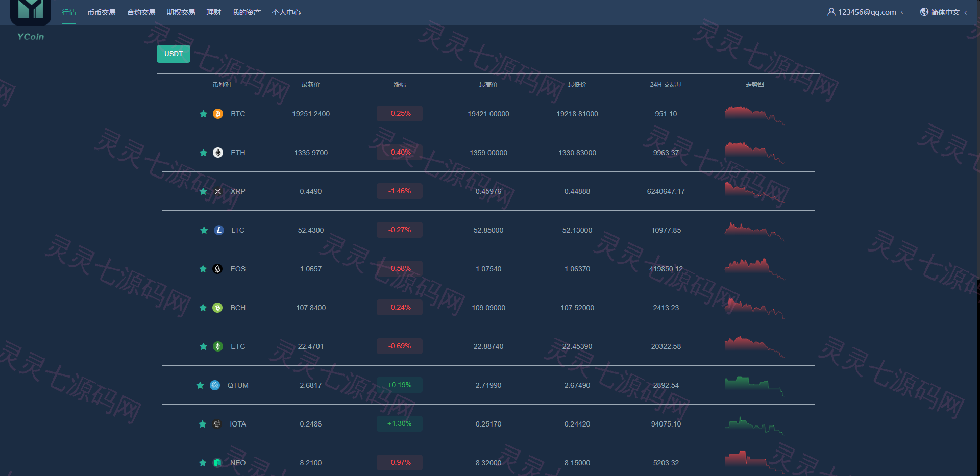The height and width of the screenshot is (476, 980).
Task: Click the QTUM coin icon
Action: tap(215, 385)
